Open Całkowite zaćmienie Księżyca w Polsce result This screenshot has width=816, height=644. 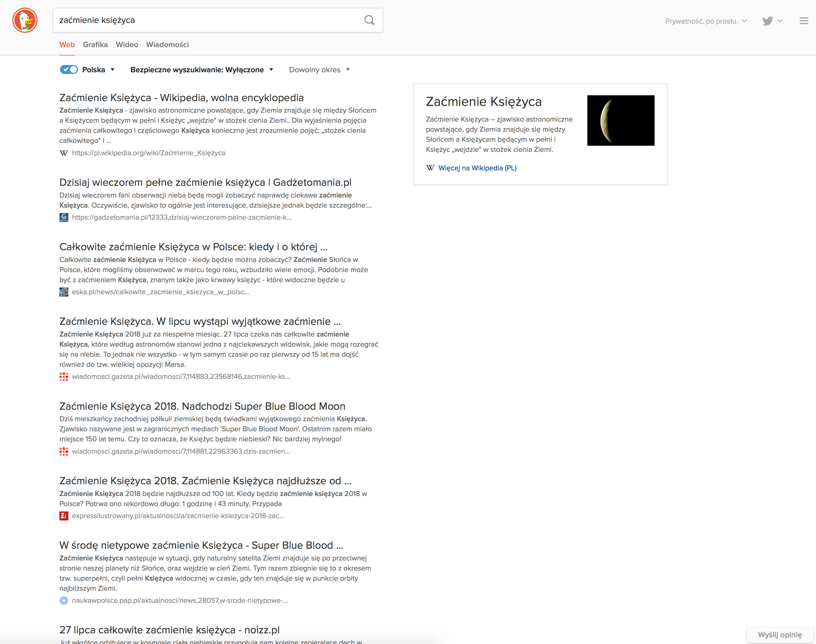tap(193, 247)
